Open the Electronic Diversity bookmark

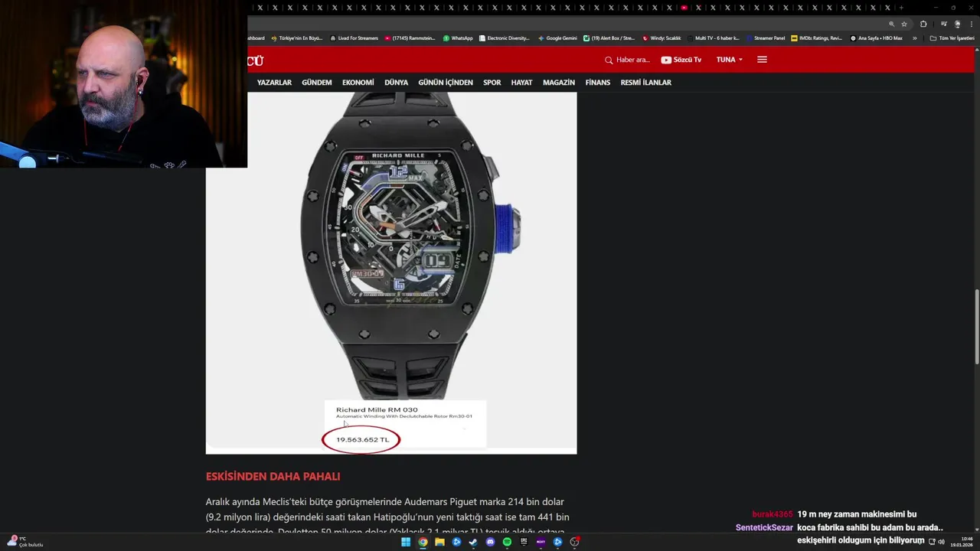(505, 38)
